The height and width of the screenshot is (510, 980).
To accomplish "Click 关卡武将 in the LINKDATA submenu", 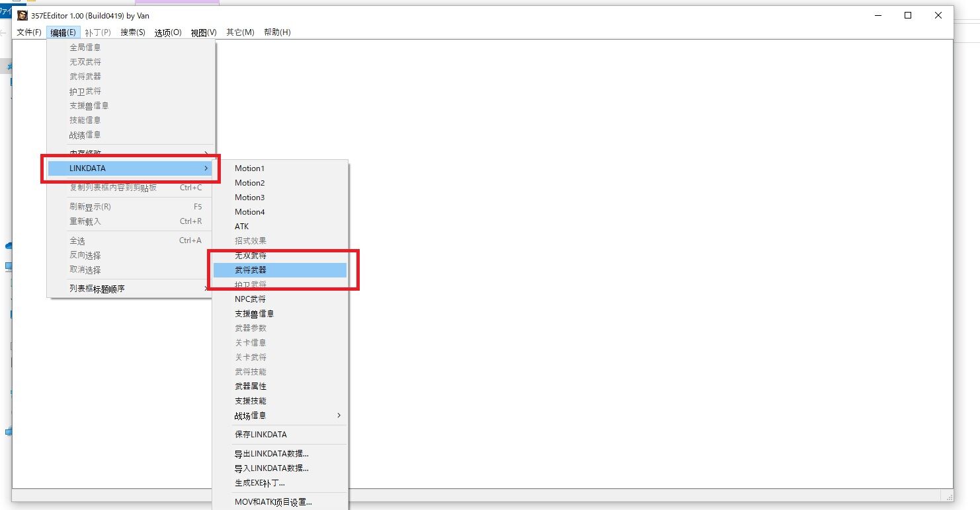I will pyautogui.click(x=281, y=357).
